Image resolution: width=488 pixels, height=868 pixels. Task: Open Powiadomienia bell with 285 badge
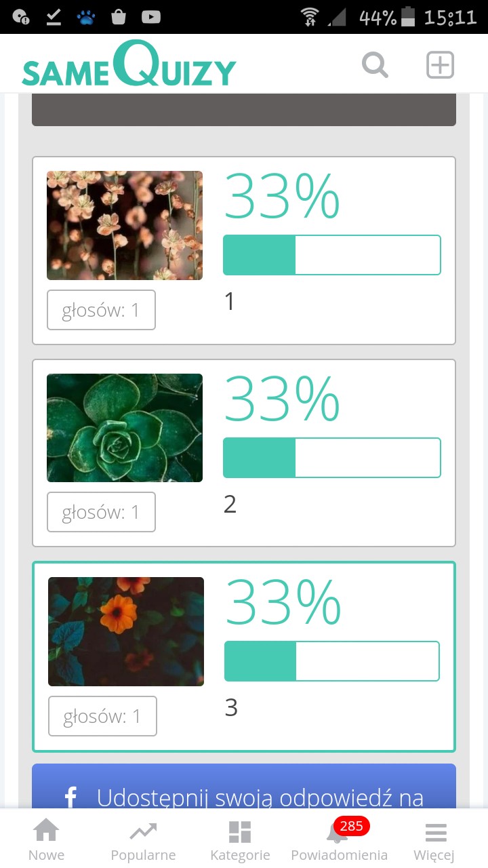[x=338, y=833]
